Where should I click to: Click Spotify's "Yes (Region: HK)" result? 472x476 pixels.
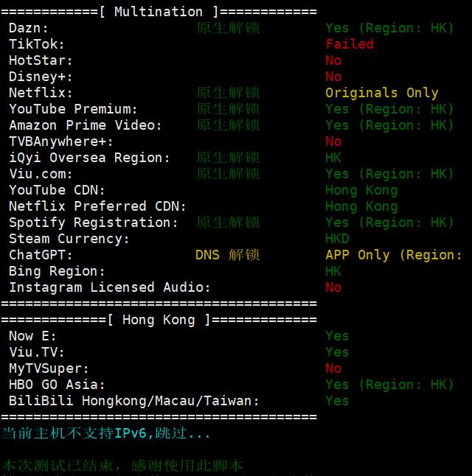tap(389, 223)
